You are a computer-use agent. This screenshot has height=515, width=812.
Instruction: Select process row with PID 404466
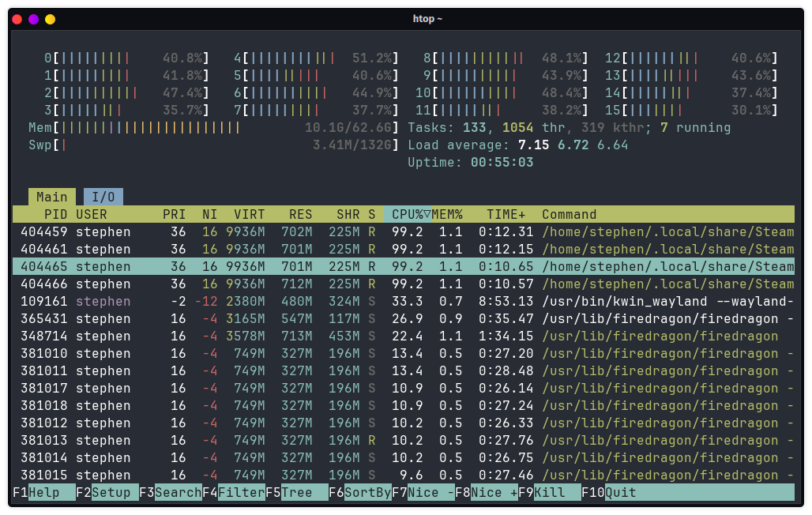tap(404, 284)
